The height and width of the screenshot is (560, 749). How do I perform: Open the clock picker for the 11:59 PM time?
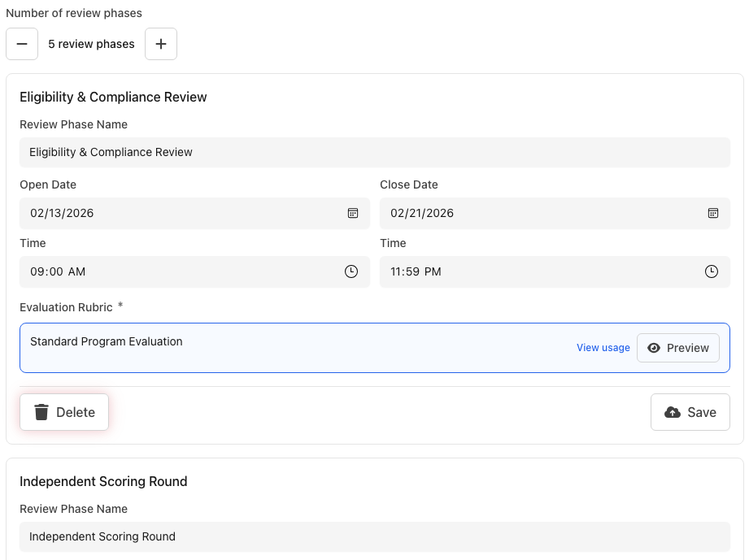pyautogui.click(x=712, y=271)
